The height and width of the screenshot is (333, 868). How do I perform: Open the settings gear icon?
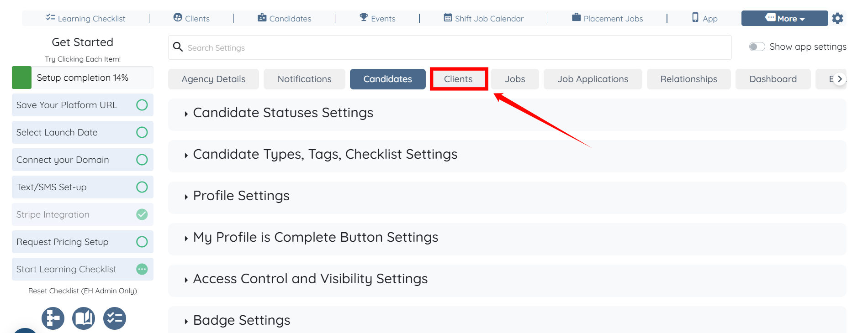tap(837, 18)
